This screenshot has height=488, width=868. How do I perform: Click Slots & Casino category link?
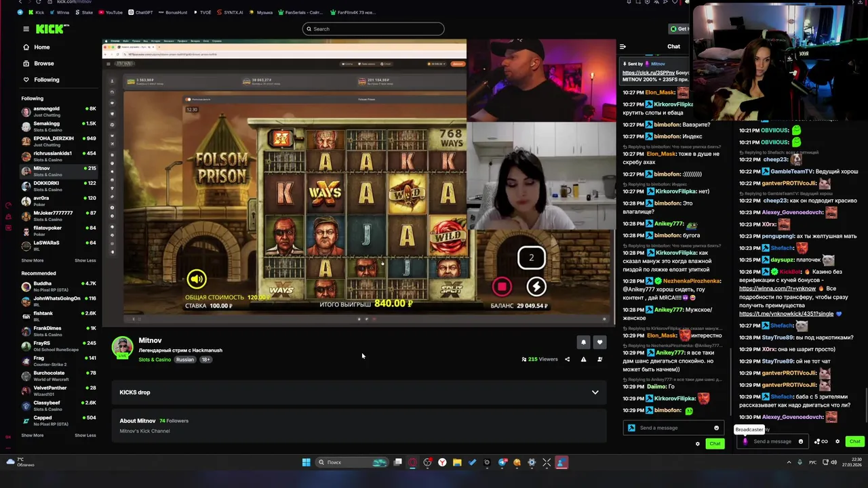(155, 359)
